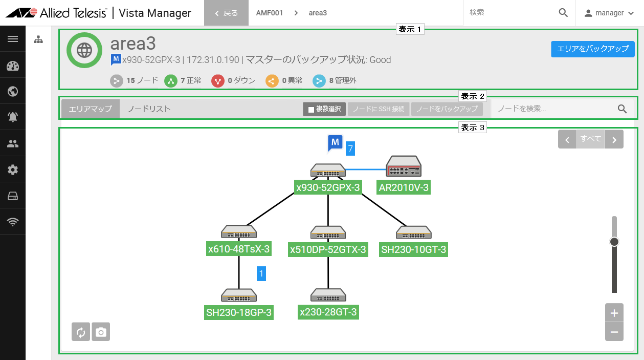This screenshot has height=360, width=644.
Task: Click the 0 異常 status counter
Action: point(284,80)
